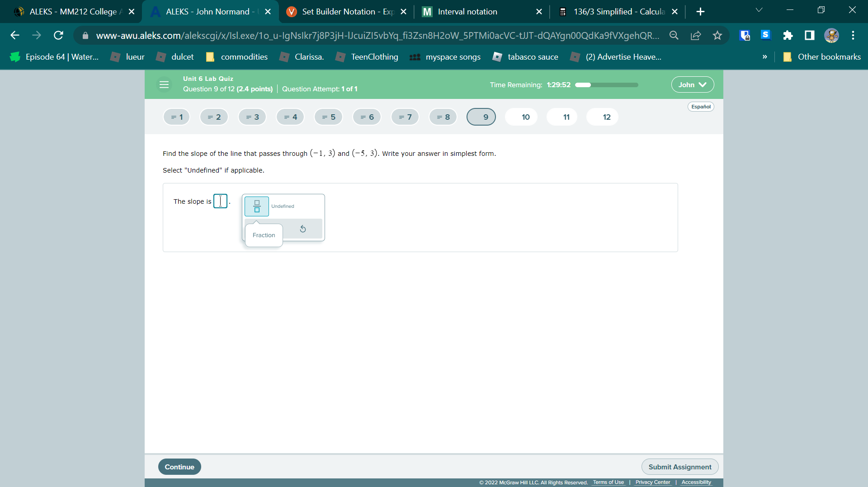
Task: Click the share page icon
Action: [x=696, y=35]
